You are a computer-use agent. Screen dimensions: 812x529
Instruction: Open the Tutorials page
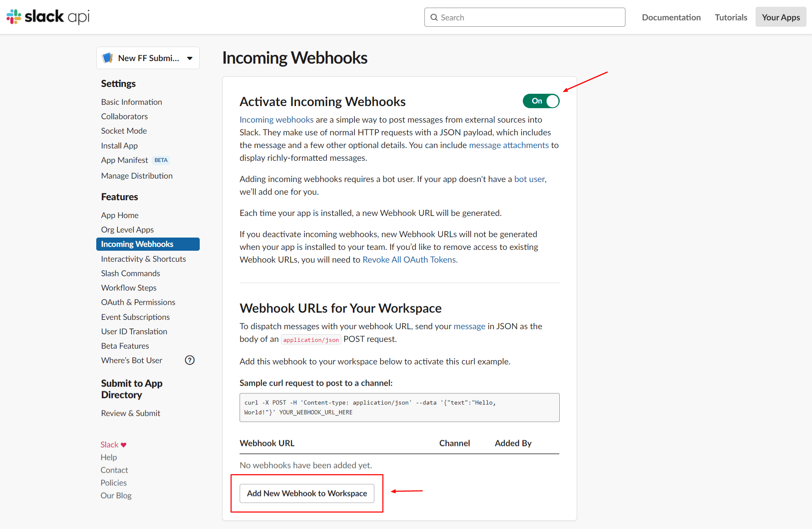coord(731,17)
